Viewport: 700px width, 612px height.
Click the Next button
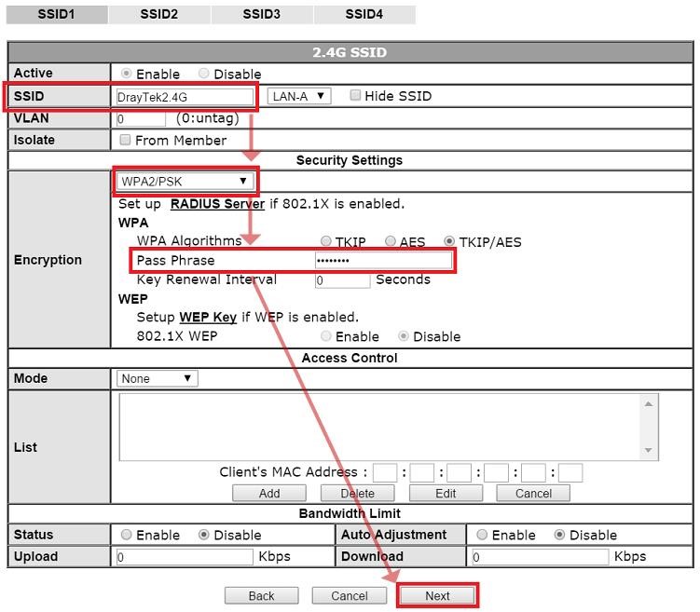point(437,595)
